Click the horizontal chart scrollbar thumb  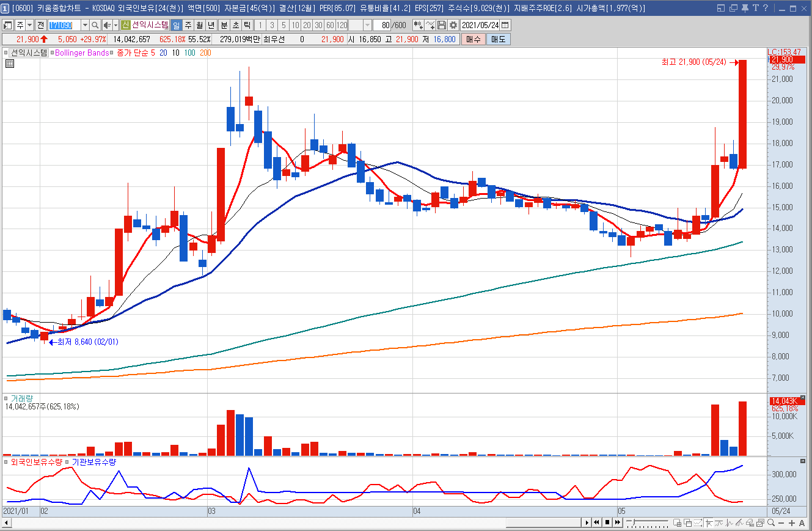pyautogui.click(x=543, y=522)
